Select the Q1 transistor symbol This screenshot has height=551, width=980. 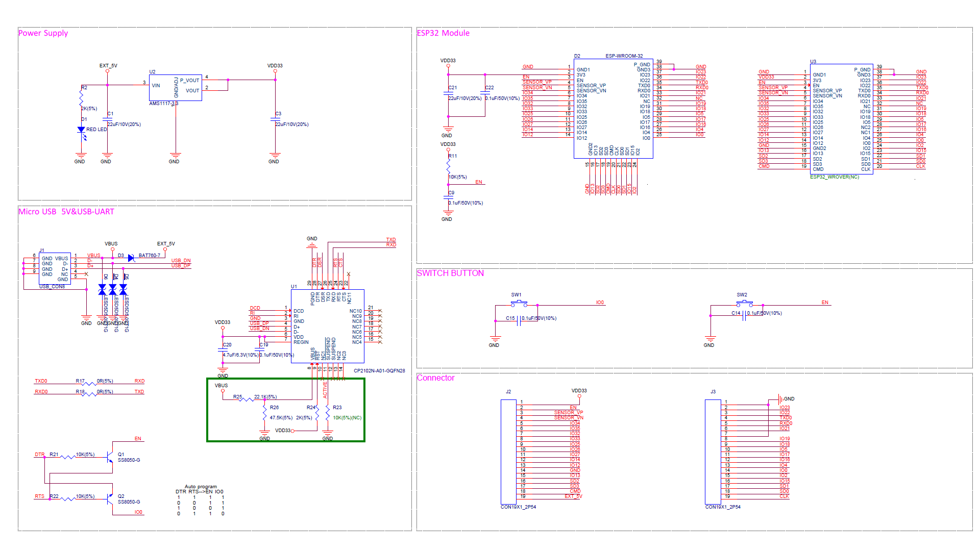[109, 457]
